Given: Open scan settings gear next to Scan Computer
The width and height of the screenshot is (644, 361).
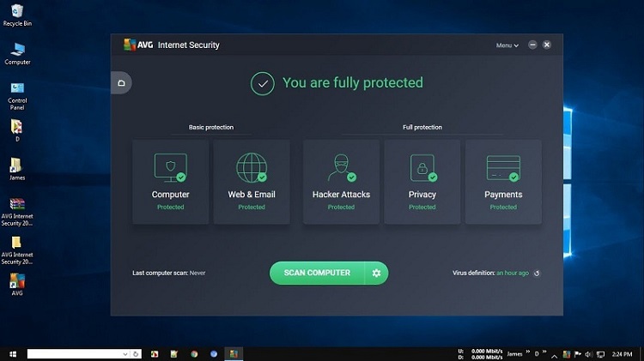Looking at the screenshot, I should [x=376, y=273].
